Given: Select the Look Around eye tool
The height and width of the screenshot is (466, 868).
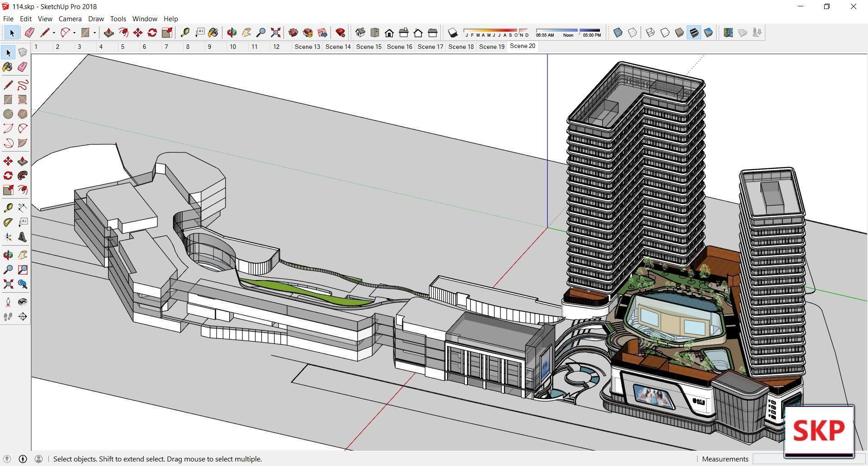Looking at the screenshot, I should click(x=22, y=302).
